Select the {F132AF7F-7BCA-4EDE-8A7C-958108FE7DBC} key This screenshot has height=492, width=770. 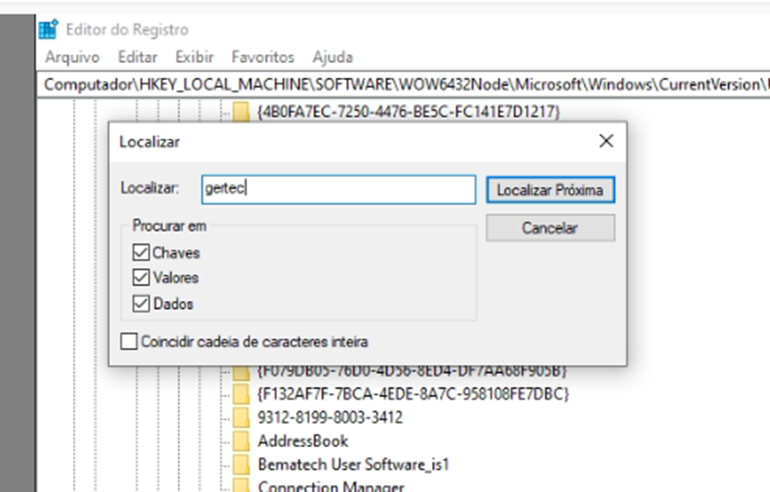click(412, 394)
